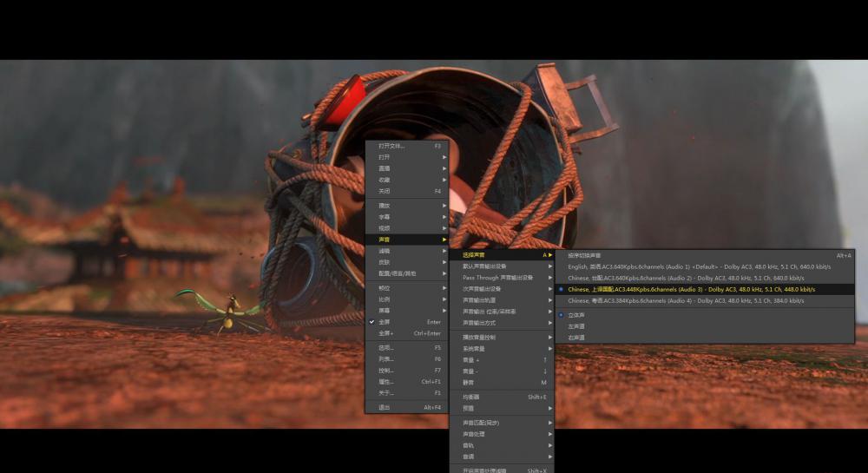Click 音量 + to raise volume
This screenshot has height=473, width=868.
(x=502, y=360)
